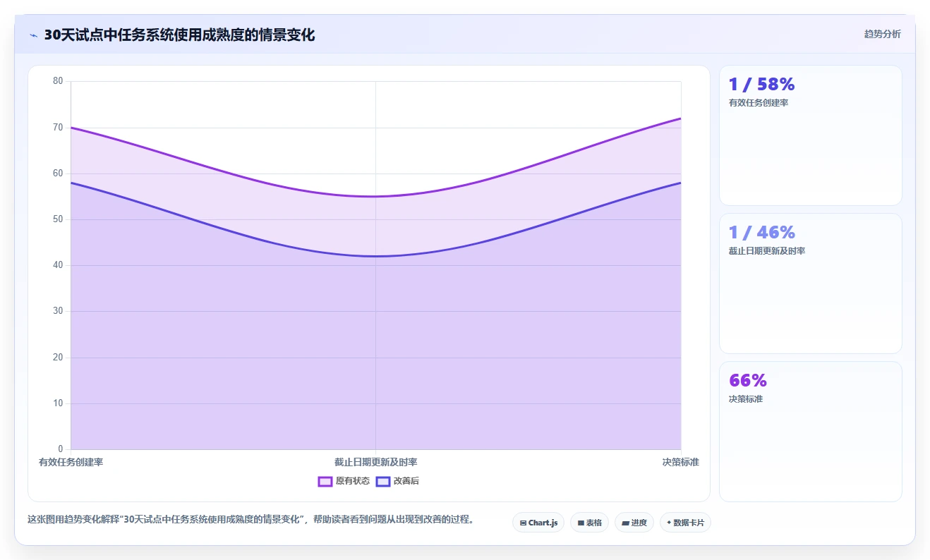Click the 趋势分析 label in header
This screenshot has width=930, height=560.
[882, 34]
